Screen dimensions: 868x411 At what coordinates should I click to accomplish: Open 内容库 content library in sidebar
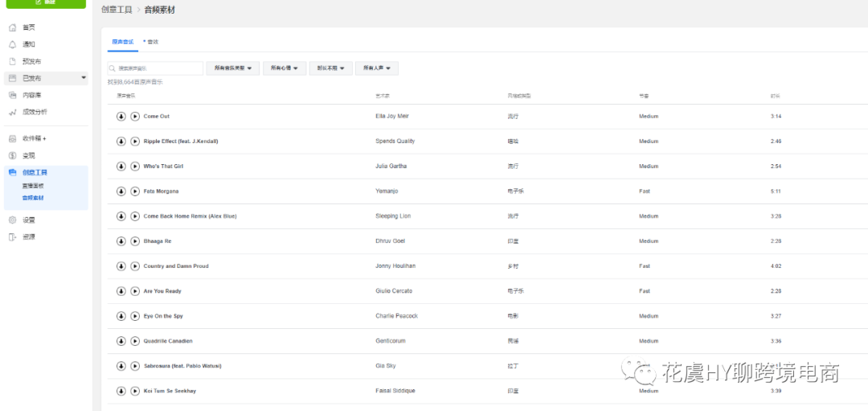(31, 95)
